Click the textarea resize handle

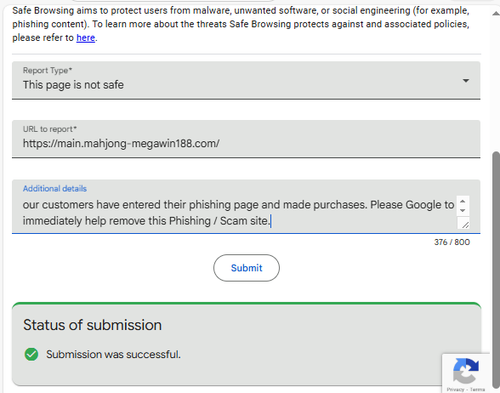click(465, 224)
